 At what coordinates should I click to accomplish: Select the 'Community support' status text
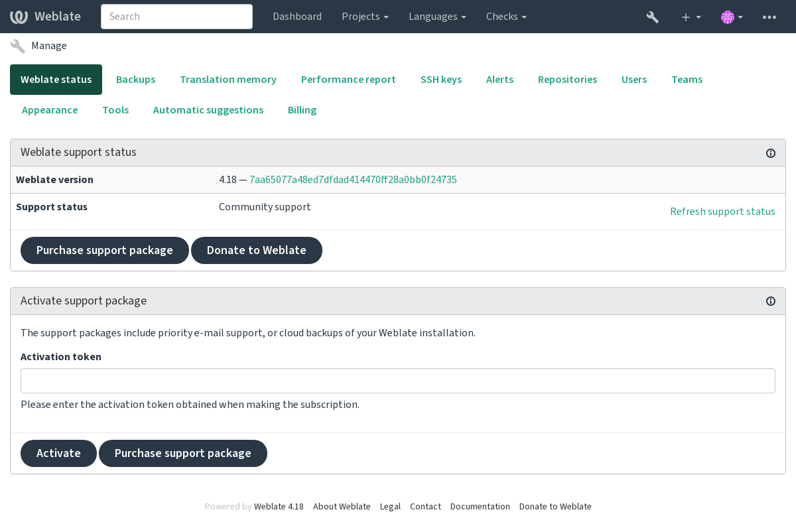tap(265, 207)
